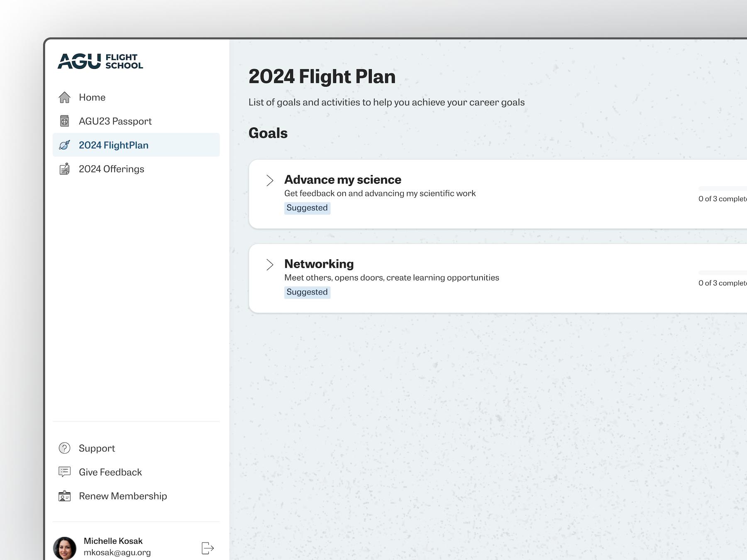Viewport: 747px width, 560px height.
Task: Click the Advance my science title
Action: 343,180
